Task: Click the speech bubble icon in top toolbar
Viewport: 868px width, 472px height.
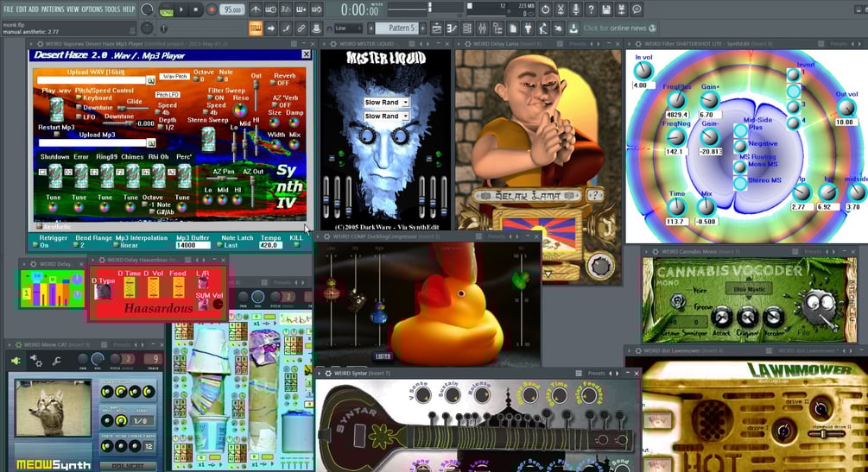Action: [637, 9]
